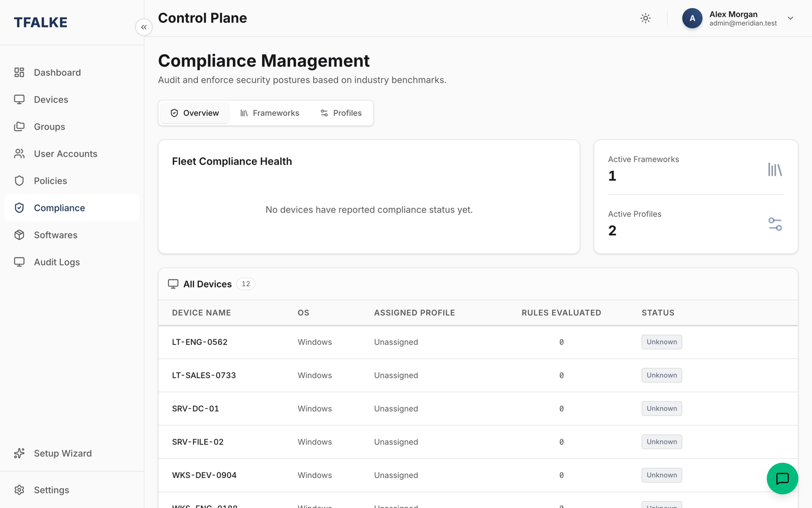
Task: Click the Softwares package icon
Action: [x=19, y=235]
